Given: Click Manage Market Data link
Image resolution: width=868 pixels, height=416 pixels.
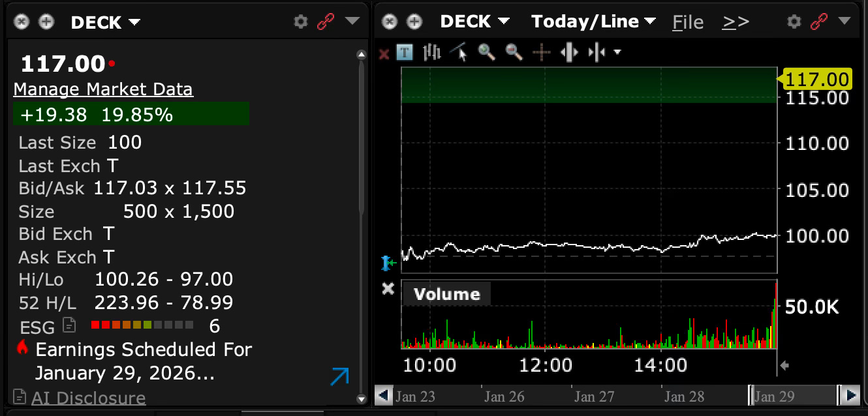Looking at the screenshot, I should coord(103,89).
